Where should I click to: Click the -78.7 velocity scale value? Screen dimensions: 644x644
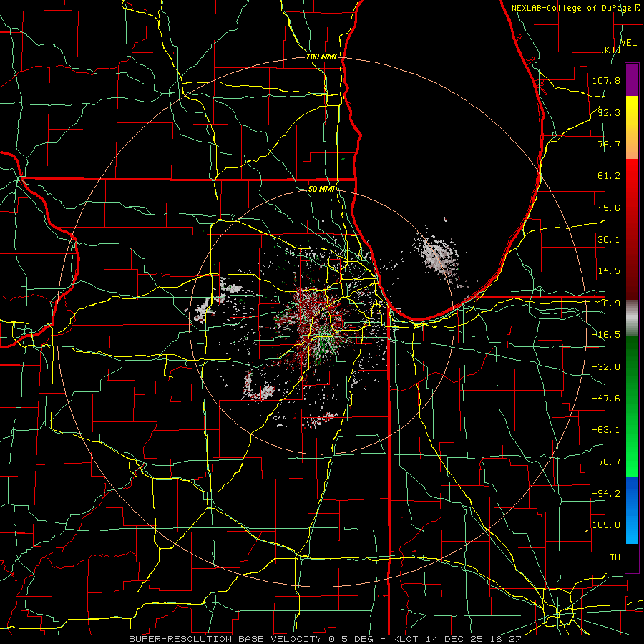click(x=606, y=462)
